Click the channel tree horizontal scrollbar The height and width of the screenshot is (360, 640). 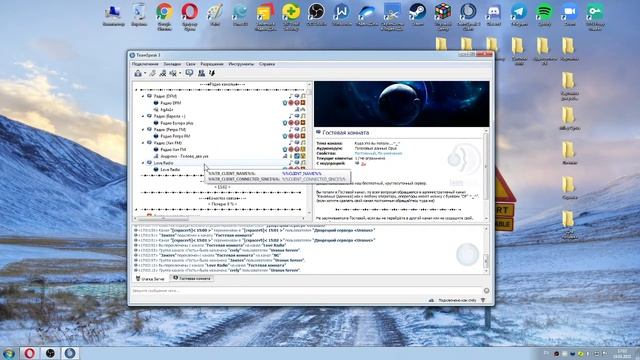(x=220, y=218)
